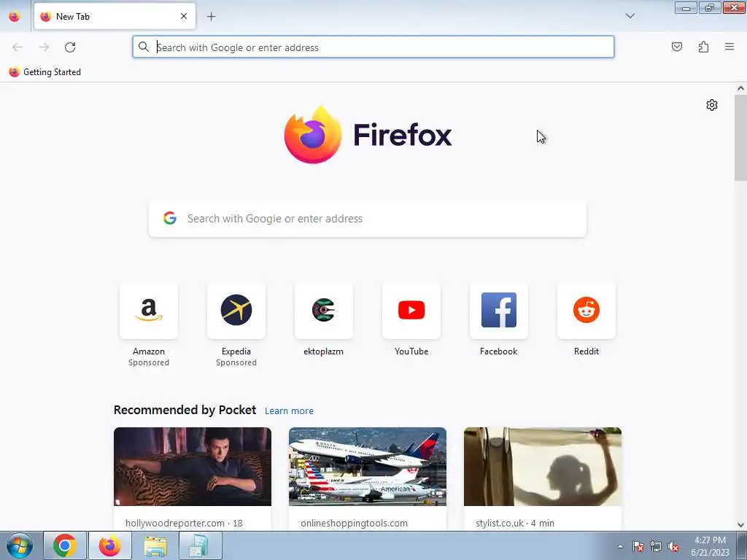Click the hollywoodreporter.com · 18 source text
This screenshot has width=747, height=560.
pyautogui.click(x=184, y=523)
